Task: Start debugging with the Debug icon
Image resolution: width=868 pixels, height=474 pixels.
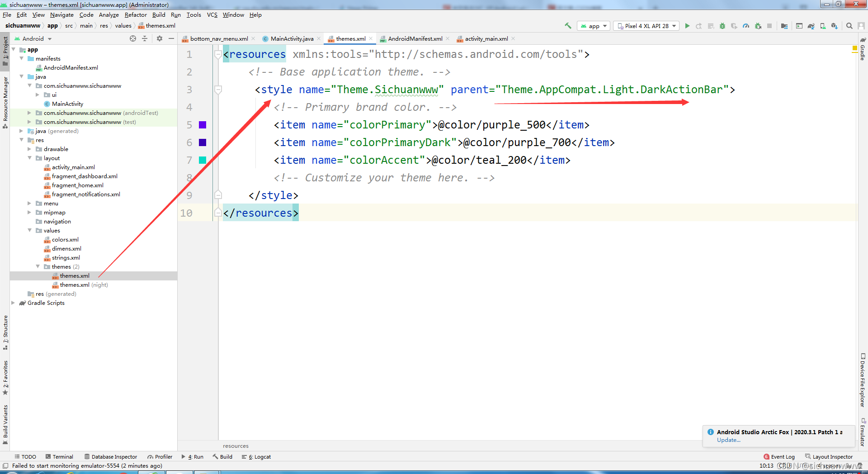Action: point(722,26)
